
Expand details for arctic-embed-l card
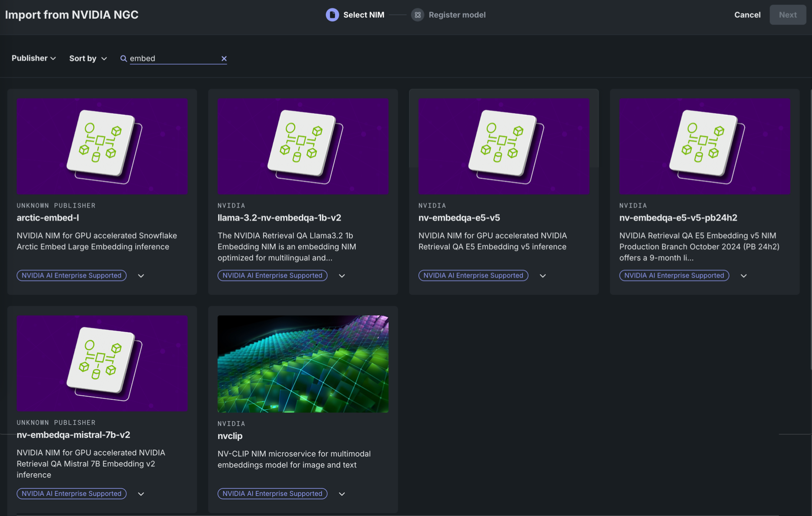coord(141,276)
